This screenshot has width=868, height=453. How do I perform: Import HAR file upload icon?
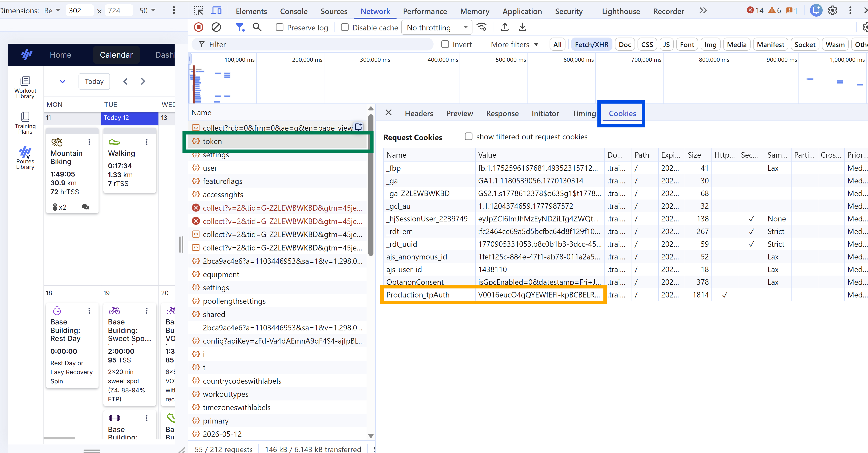(504, 27)
